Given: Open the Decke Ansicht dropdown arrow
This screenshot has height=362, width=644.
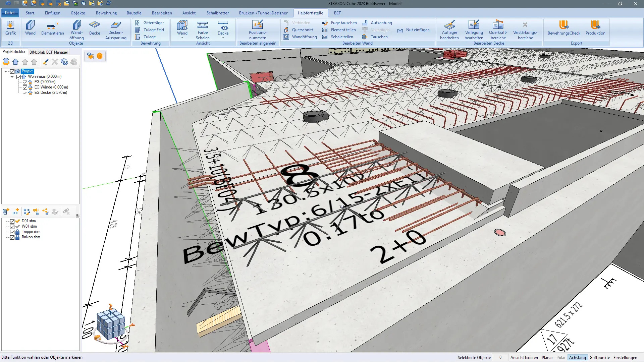Looking at the screenshot, I should (223, 38).
